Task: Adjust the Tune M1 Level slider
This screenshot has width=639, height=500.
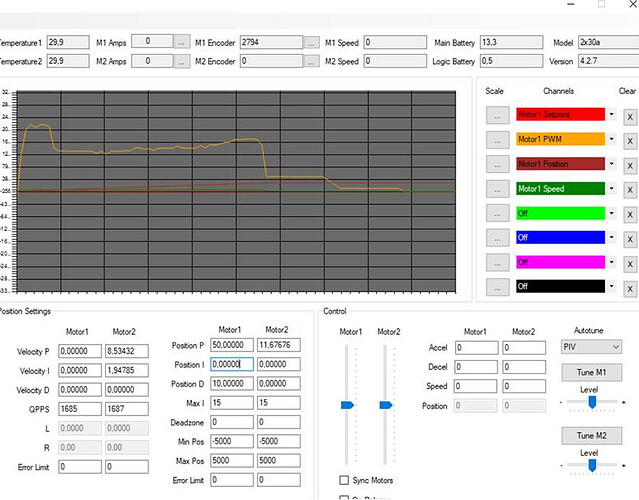Action: point(592,402)
